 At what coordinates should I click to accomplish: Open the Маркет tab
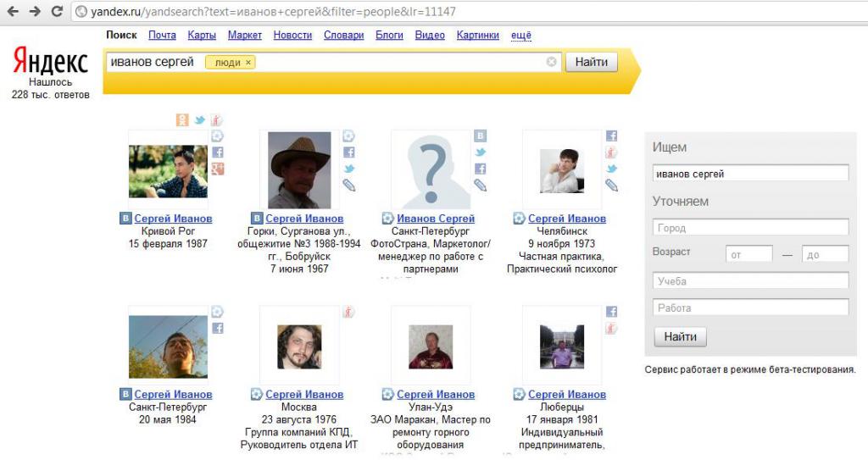245,35
